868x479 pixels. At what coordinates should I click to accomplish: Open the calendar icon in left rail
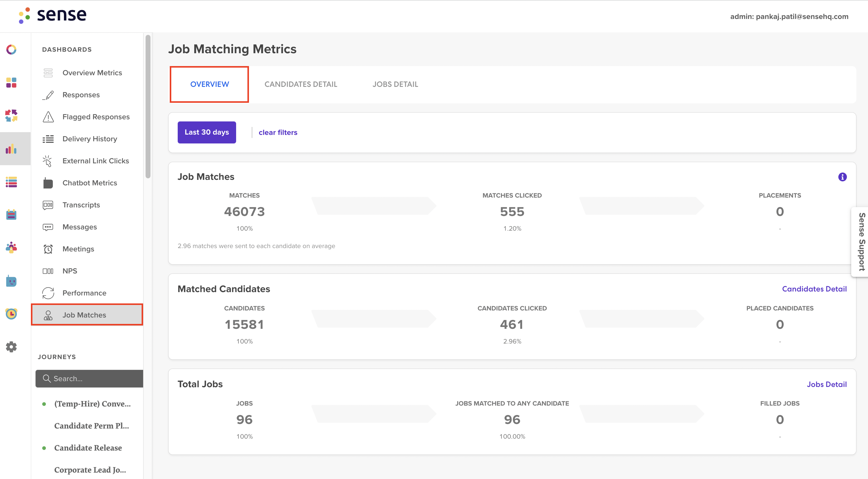(11, 215)
